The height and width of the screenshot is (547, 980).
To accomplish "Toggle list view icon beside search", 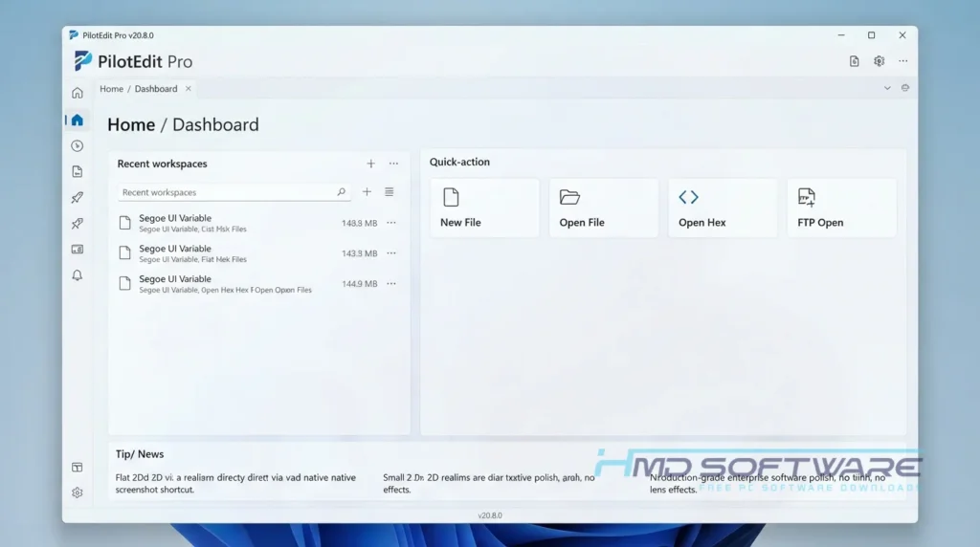I will (389, 191).
